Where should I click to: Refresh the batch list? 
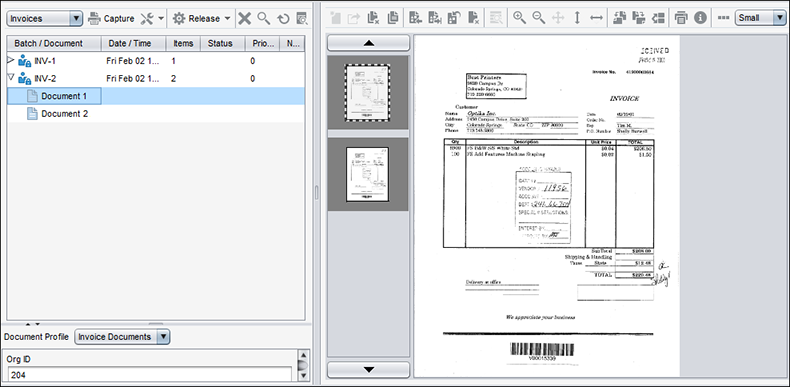pos(283,19)
